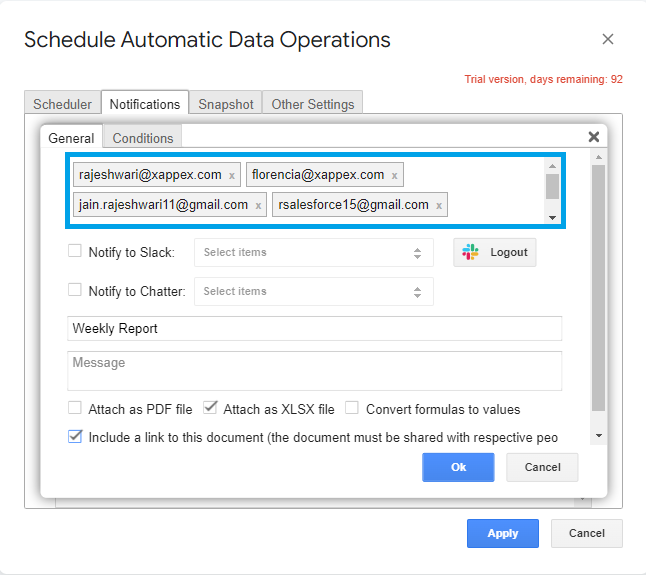The width and height of the screenshot is (646, 575).
Task: Remove jain.rajeshwari11@gmail.com recipient chip
Action: (258, 206)
